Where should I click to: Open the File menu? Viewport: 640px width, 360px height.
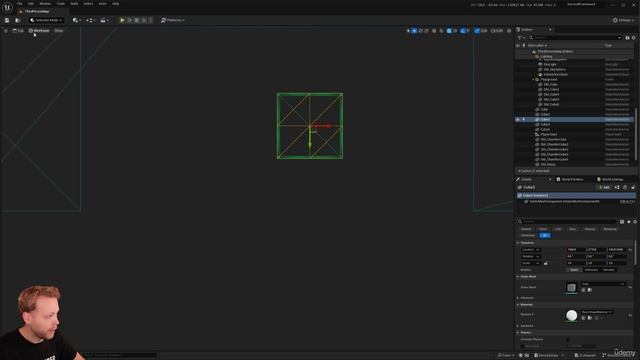(19, 4)
